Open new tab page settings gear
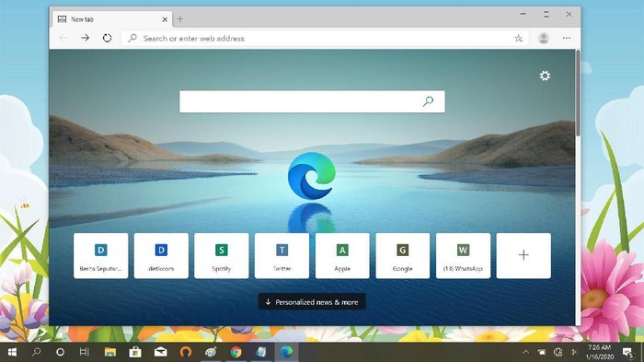This screenshot has width=644, height=362. [545, 76]
